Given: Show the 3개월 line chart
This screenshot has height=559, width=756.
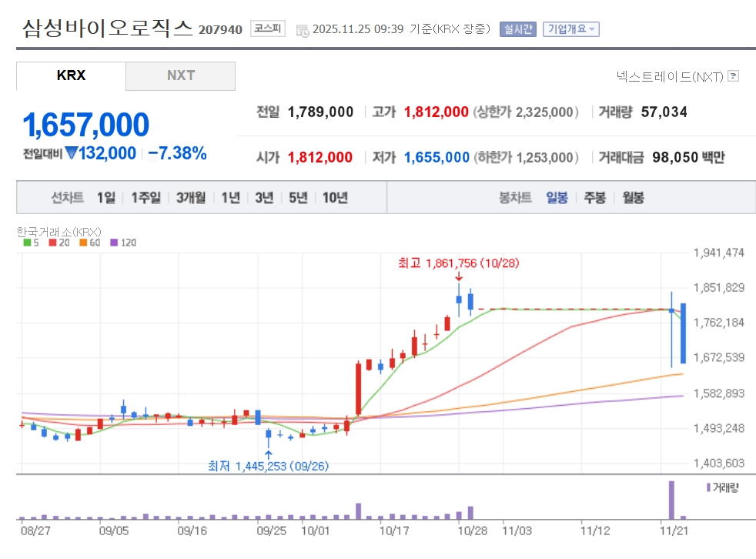Looking at the screenshot, I should [190, 198].
